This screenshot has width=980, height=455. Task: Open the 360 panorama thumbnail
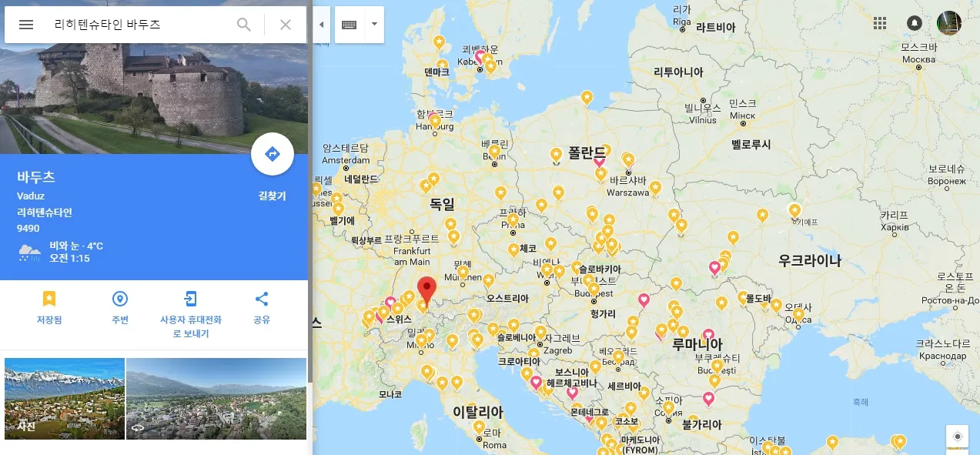(216, 399)
